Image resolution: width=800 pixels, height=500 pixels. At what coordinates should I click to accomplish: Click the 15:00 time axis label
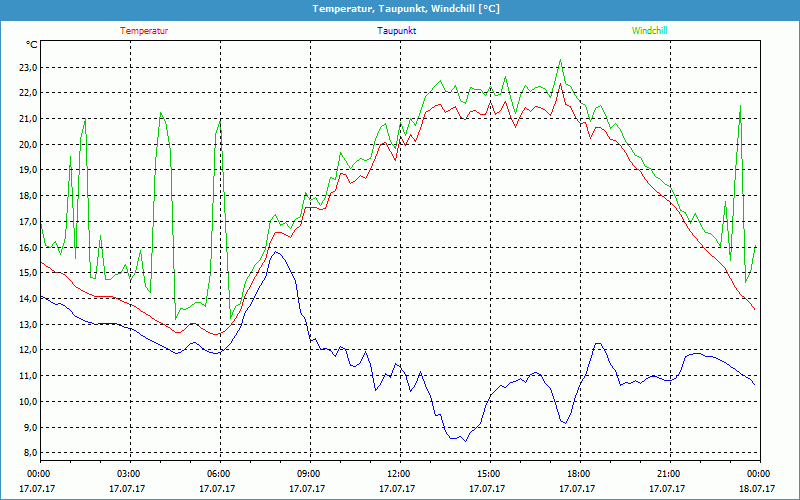[x=488, y=474]
